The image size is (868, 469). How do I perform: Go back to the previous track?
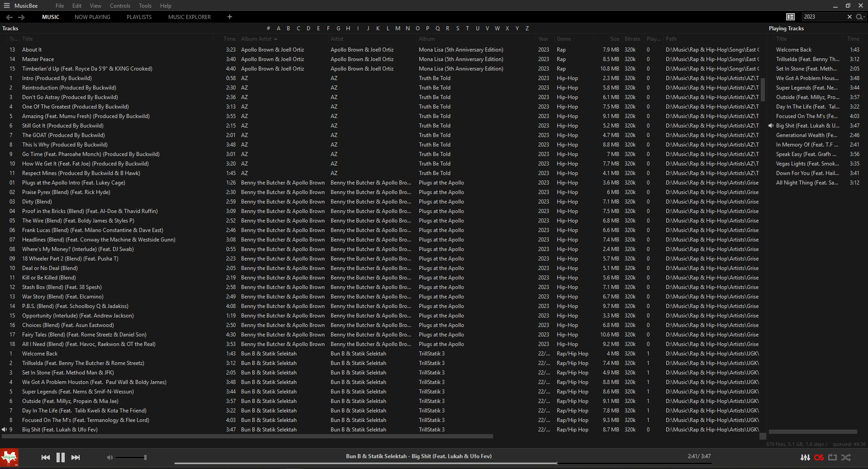tap(45, 457)
